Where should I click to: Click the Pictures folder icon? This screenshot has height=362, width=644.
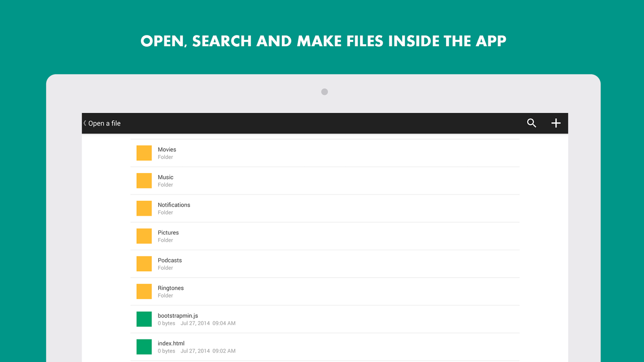click(x=144, y=236)
